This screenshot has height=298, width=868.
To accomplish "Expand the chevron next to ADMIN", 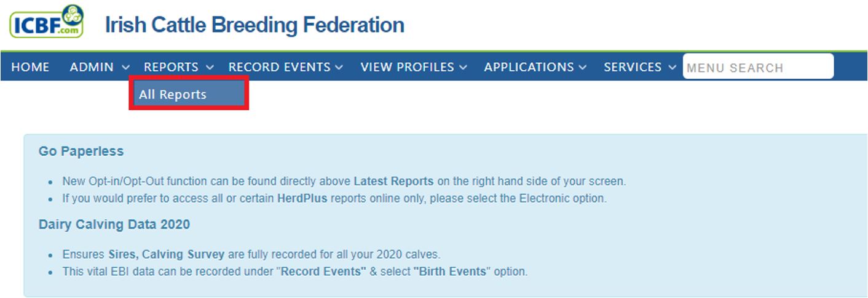I will click(125, 68).
